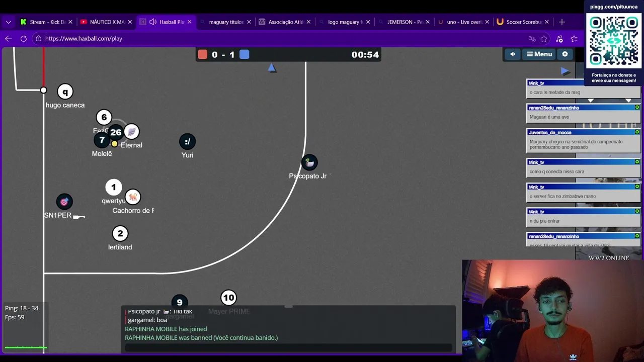Mute the Haxball game sound
The width and height of the screenshot is (644, 362).
point(513,54)
